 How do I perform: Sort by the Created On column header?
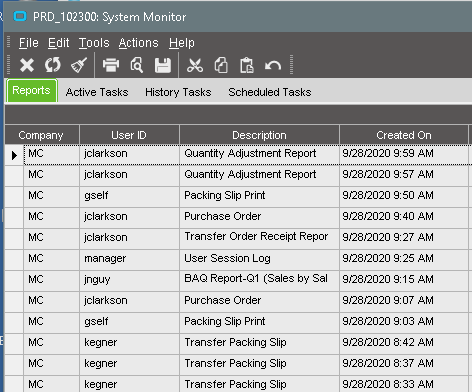coord(404,135)
